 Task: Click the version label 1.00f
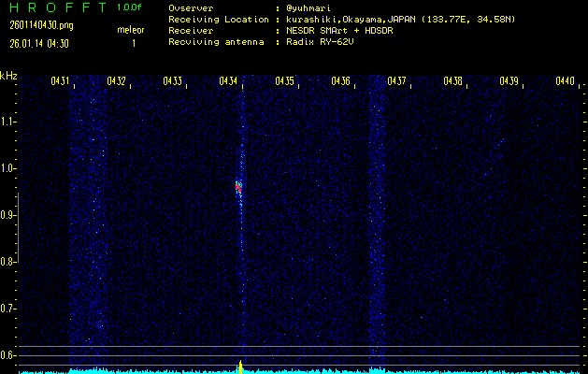129,7
